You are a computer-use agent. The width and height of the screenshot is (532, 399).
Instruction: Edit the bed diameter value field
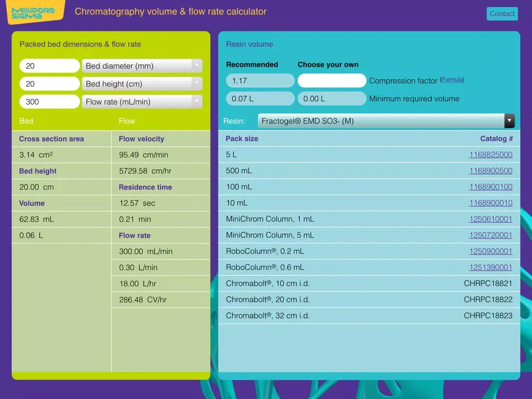tap(50, 66)
